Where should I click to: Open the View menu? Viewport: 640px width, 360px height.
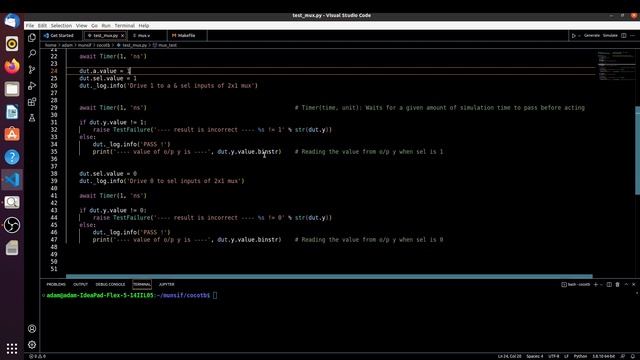(81, 25)
